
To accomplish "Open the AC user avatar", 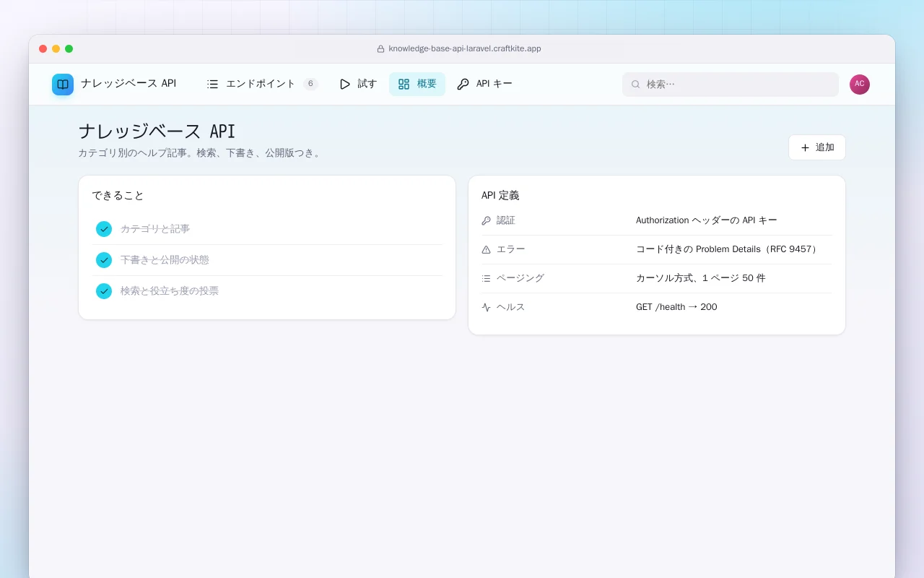I will pyautogui.click(x=860, y=85).
